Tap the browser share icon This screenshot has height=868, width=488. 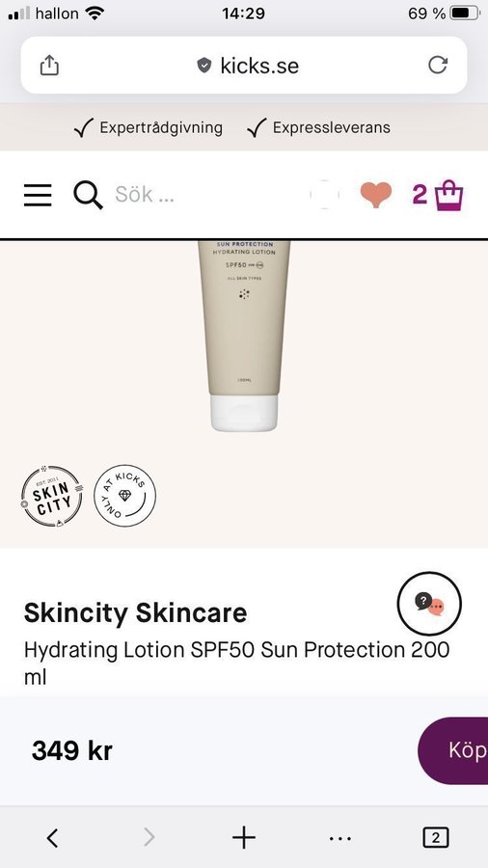[49, 66]
